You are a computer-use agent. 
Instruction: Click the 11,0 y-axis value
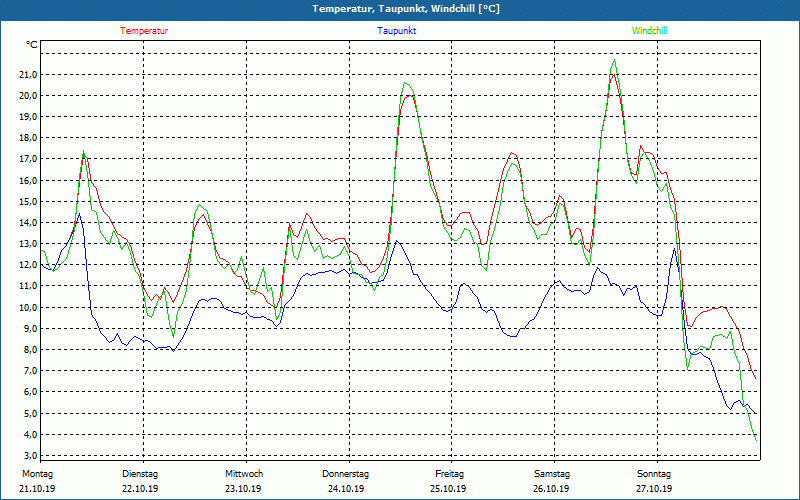(x=29, y=286)
